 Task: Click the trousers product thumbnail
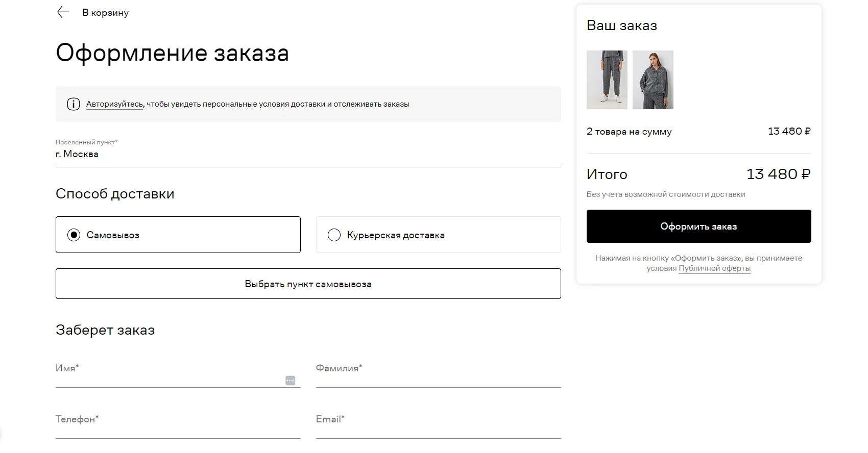pos(607,80)
